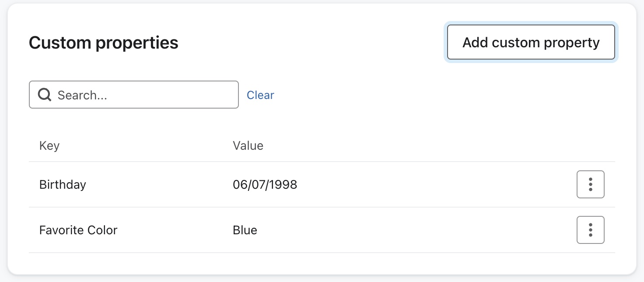Select the value 06/07/1998
The width and height of the screenshot is (644, 282).
(x=265, y=184)
